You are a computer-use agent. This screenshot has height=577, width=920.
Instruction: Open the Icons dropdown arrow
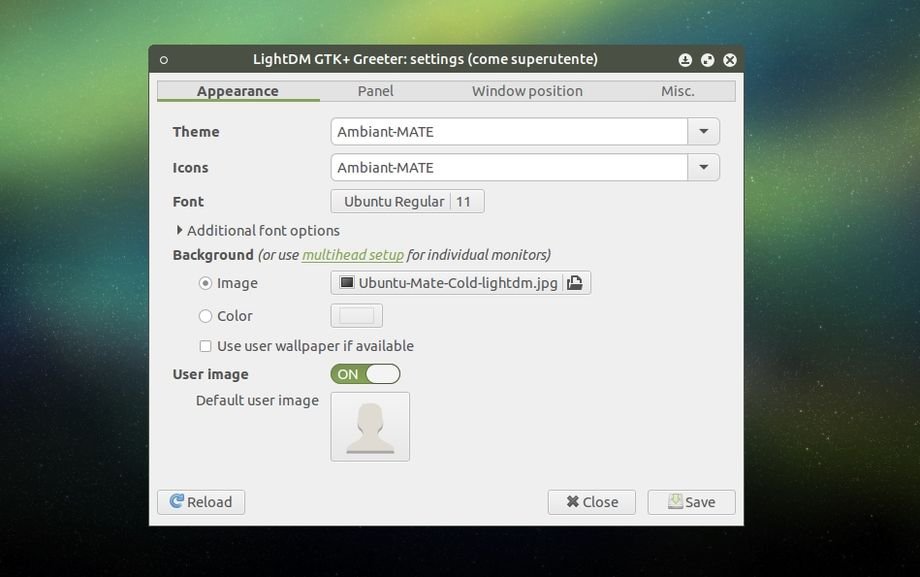(703, 167)
